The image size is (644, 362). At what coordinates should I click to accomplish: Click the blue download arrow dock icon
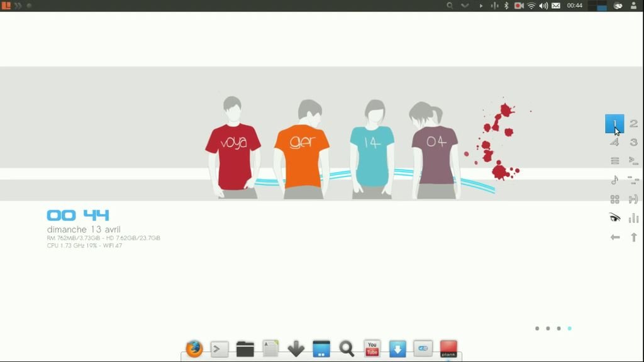coord(397,349)
